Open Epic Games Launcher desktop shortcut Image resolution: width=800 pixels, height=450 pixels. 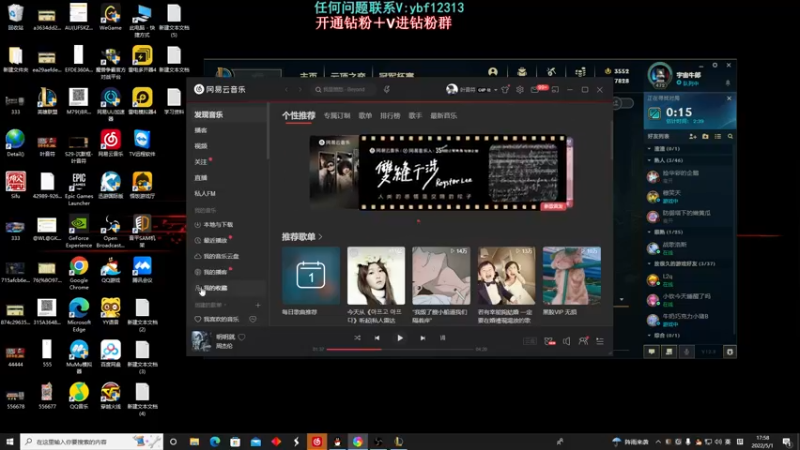(79, 189)
